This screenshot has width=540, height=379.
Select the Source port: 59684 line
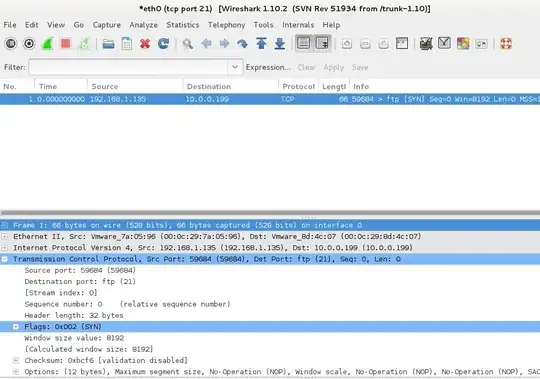[x=80, y=270]
